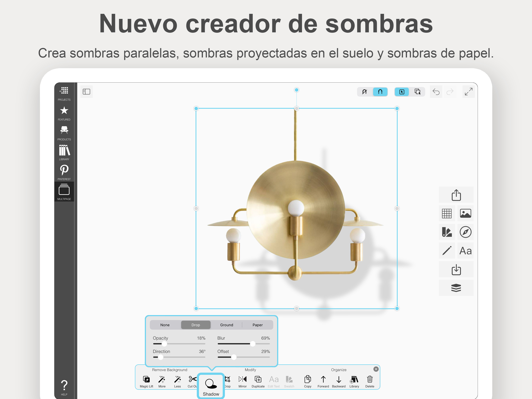The height and width of the screenshot is (399, 532).
Task: Switch shadow type to Ground
Action: point(226,325)
